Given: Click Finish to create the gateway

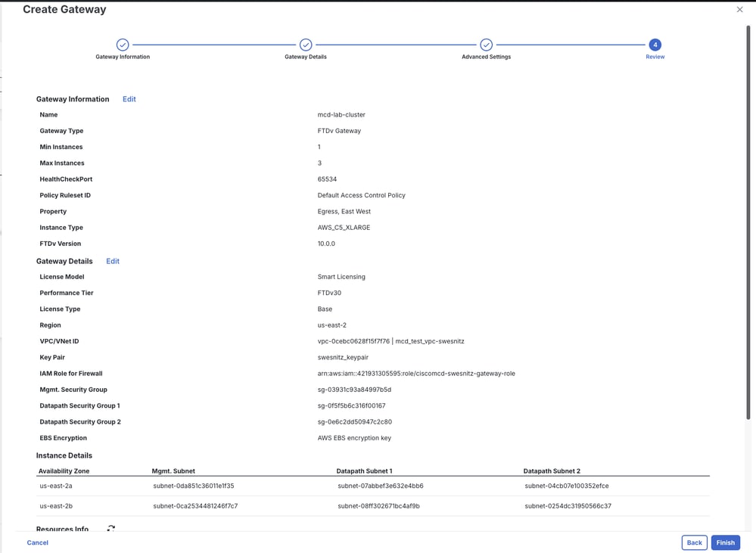Looking at the screenshot, I should (x=725, y=542).
